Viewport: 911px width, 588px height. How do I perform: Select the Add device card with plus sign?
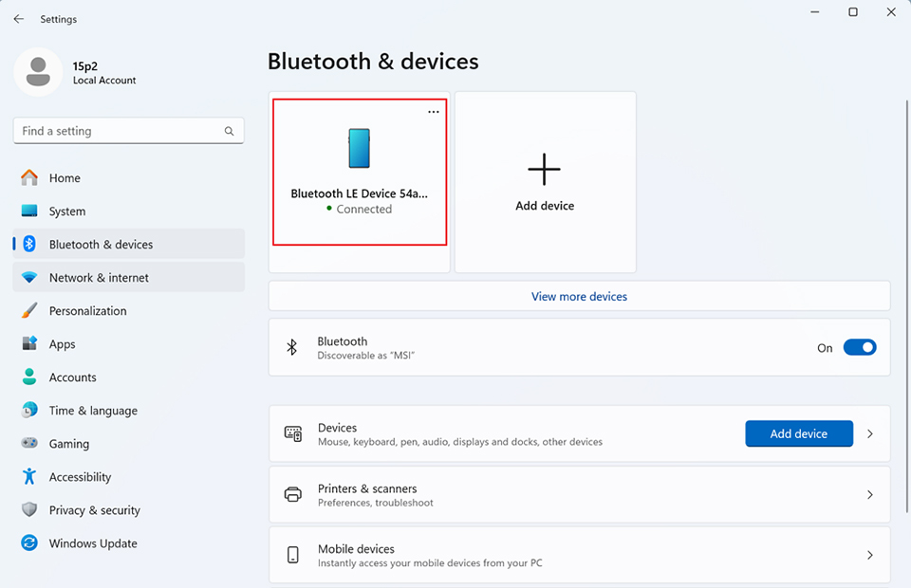[x=544, y=180]
